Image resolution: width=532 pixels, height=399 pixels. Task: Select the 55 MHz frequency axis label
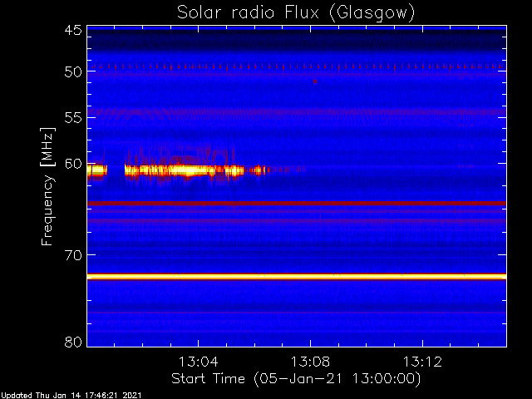click(73, 118)
